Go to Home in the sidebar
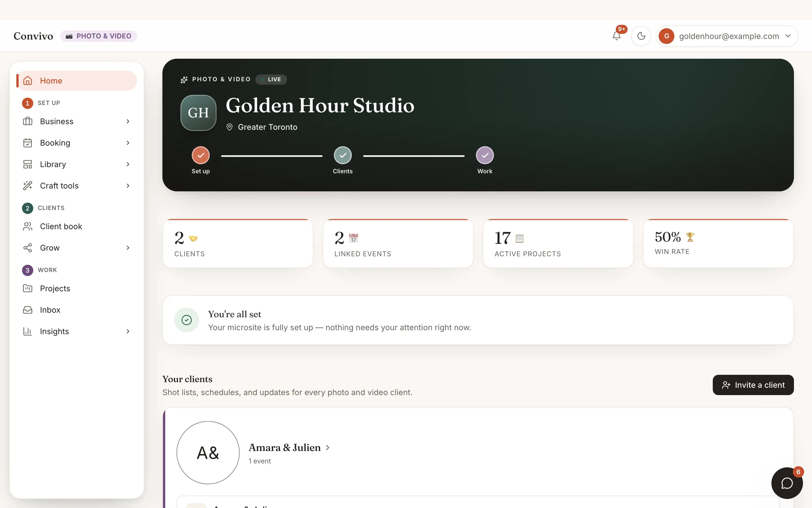 point(77,81)
